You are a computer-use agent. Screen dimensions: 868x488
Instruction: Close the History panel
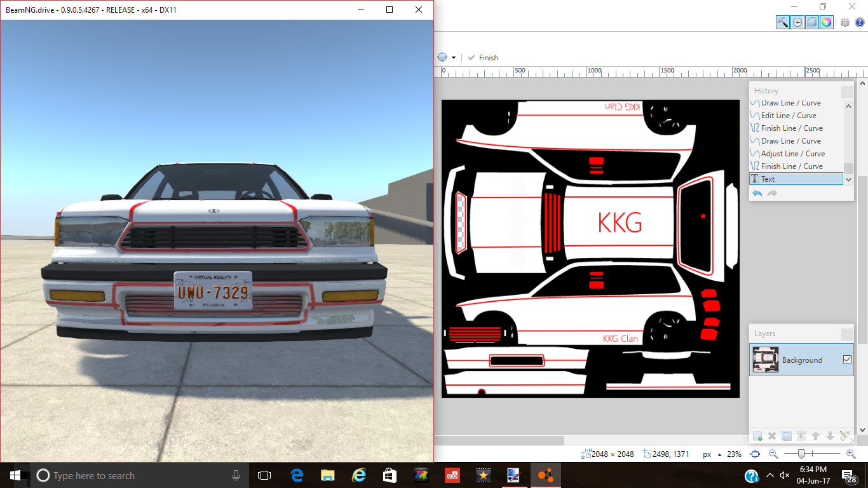pyautogui.click(x=847, y=91)
